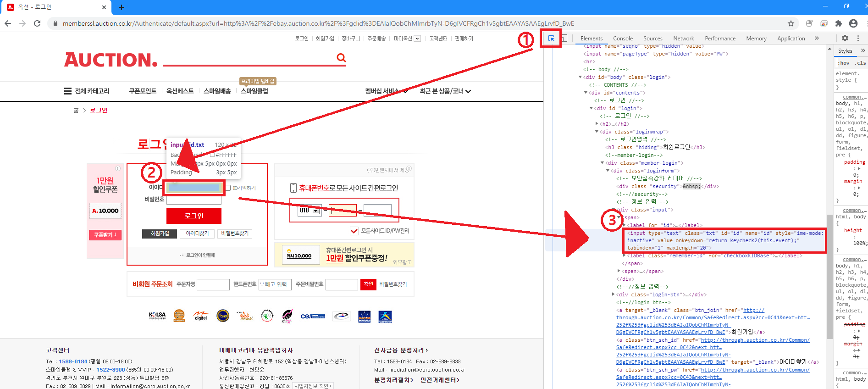Collapse the div id="body" node
Image resolution: width=868 pixels, height=389 pixels.
(x=581, y=77)
